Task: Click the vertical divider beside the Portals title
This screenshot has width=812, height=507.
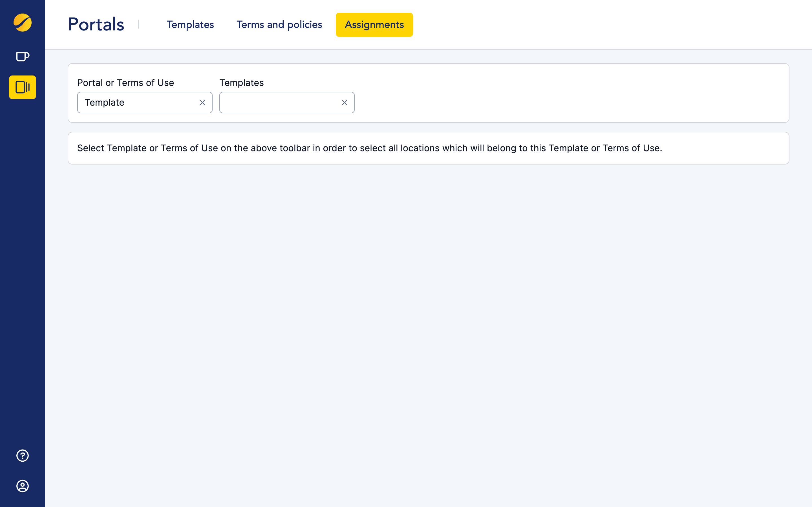Action: pos(139,25)
